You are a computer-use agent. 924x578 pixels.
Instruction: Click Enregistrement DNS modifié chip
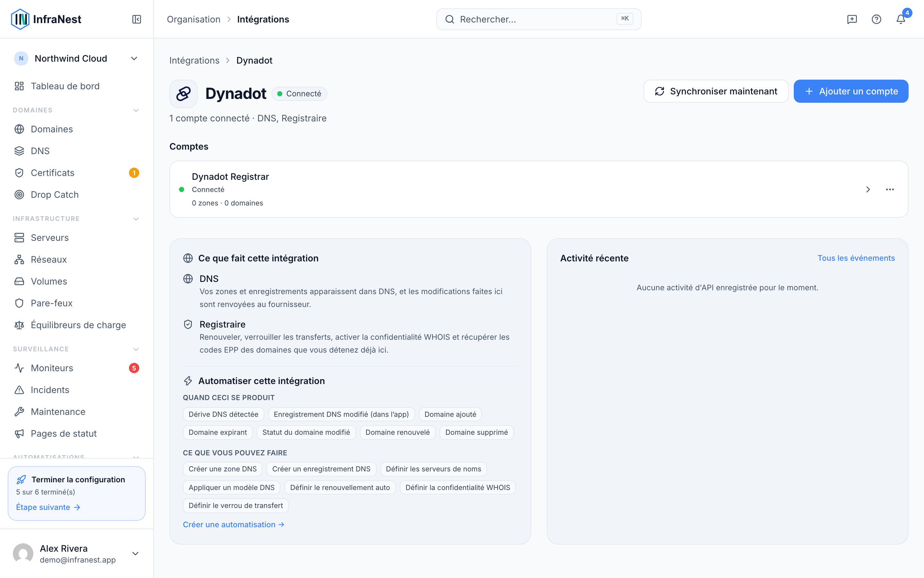341,414
